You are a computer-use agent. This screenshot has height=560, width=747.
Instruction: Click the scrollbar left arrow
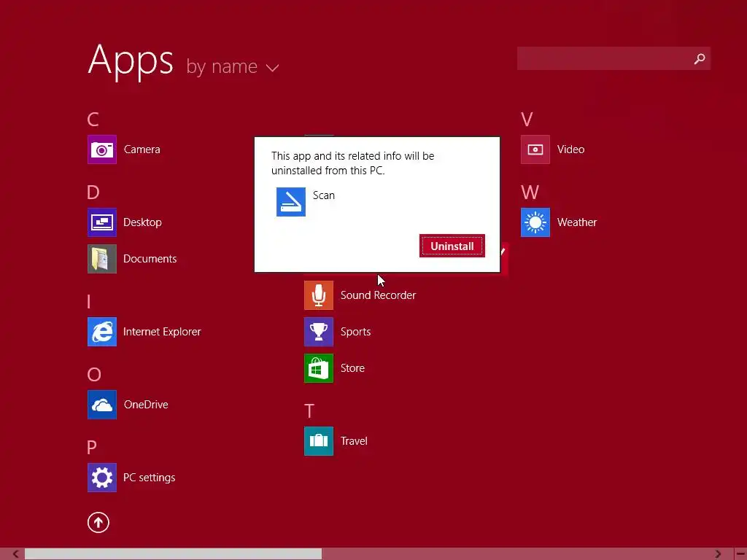[15, 554]
